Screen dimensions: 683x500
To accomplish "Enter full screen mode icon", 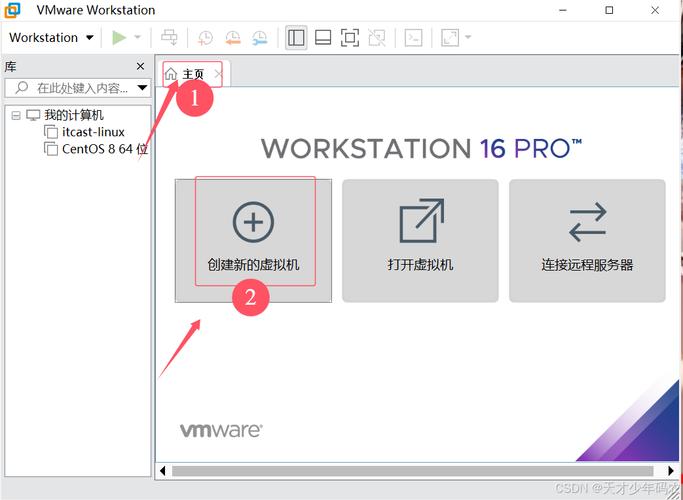I will pos(349,38).
